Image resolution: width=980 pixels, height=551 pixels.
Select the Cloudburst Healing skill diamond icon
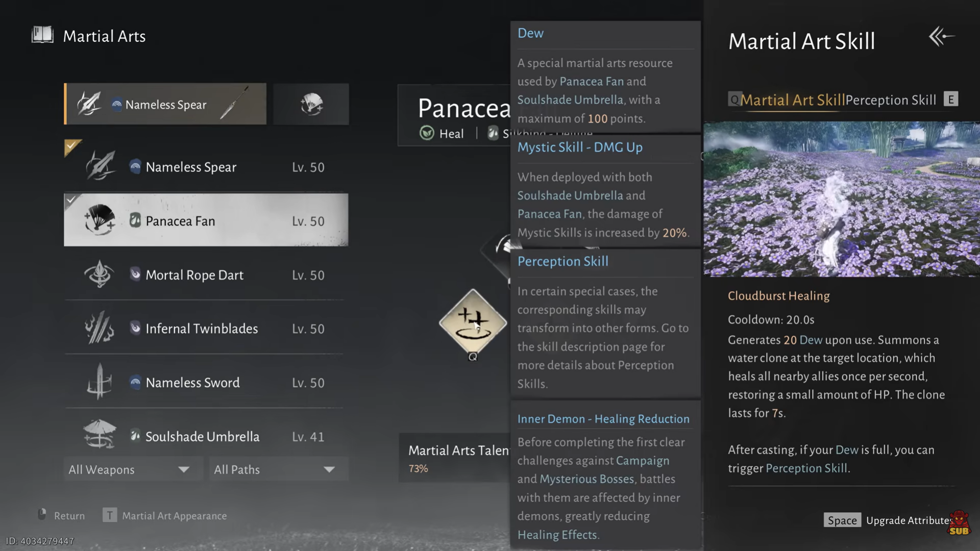pos(473,322)
